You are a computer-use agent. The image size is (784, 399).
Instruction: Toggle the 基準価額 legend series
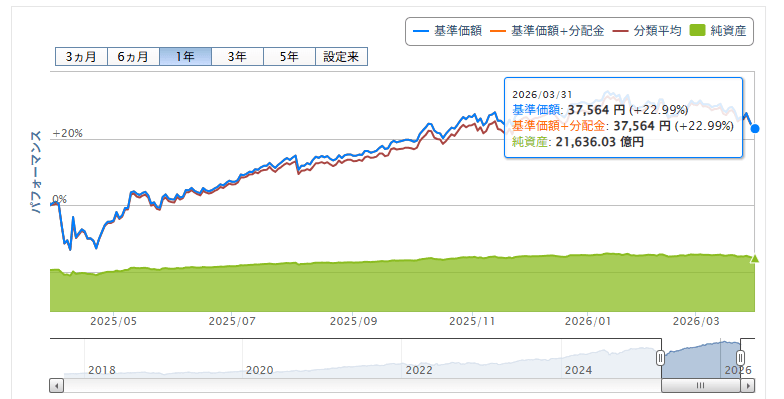(x=448, y=31)
